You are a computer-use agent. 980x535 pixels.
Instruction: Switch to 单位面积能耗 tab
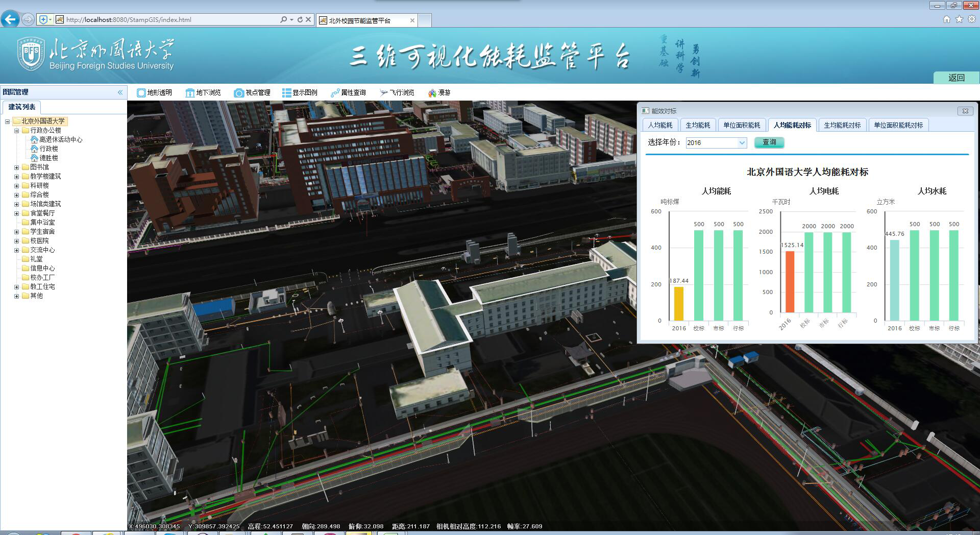pyautogui.click(x=742, y=125)
